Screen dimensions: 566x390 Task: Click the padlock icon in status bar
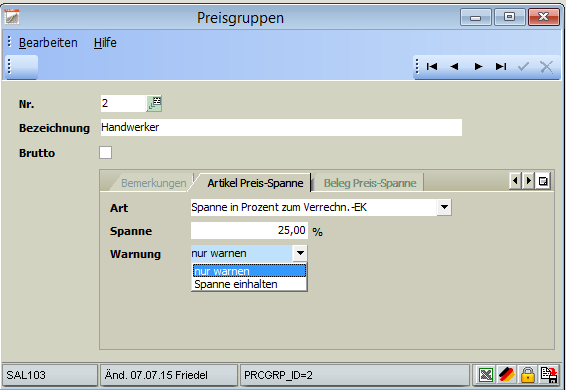[x=527, y=375]
